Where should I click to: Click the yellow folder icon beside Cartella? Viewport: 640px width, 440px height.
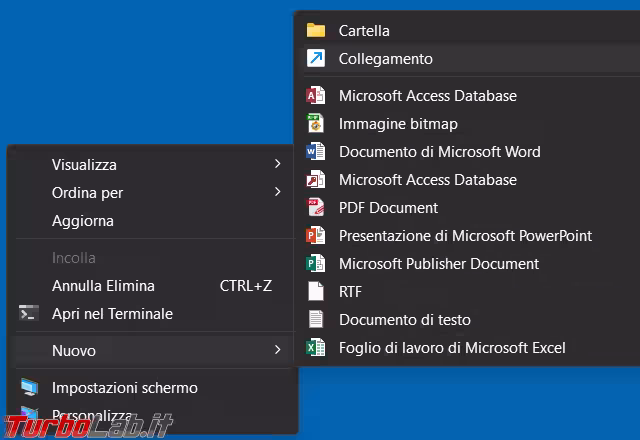(316, 30)
